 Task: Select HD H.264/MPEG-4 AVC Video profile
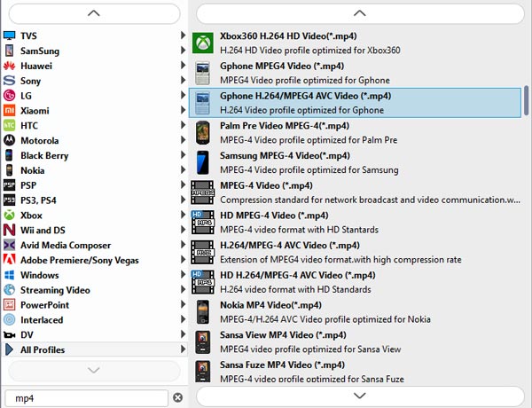355,282
